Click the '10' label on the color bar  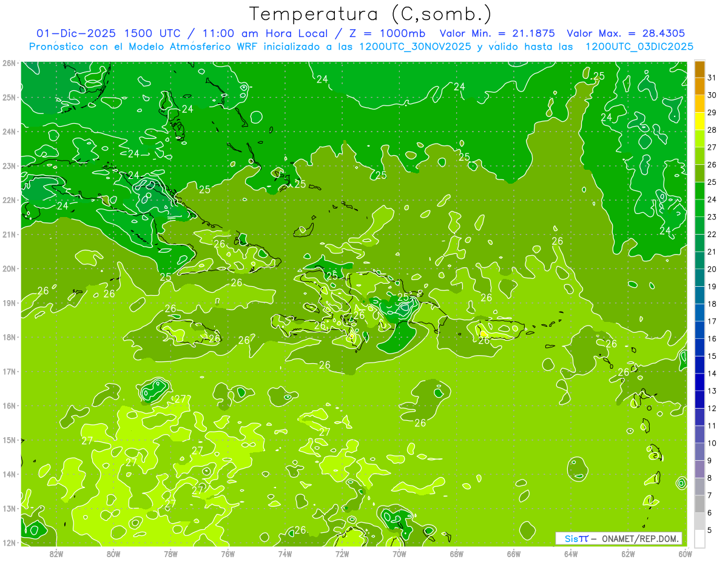pos(712,443)
